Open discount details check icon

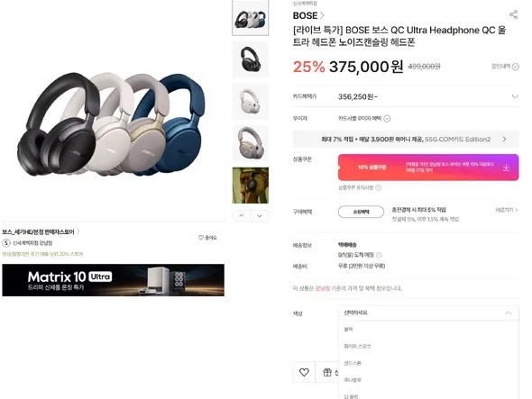tap(516, 67)
